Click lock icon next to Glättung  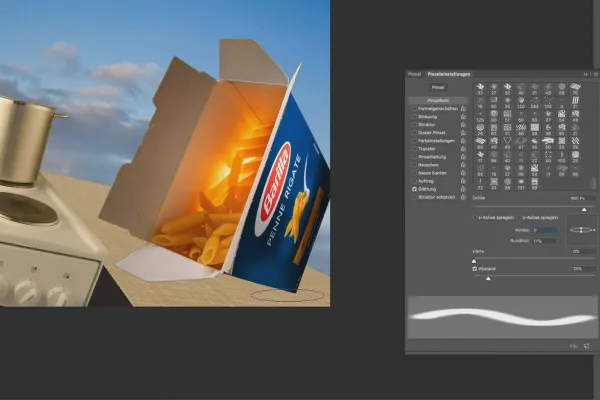tap(463, 189)
